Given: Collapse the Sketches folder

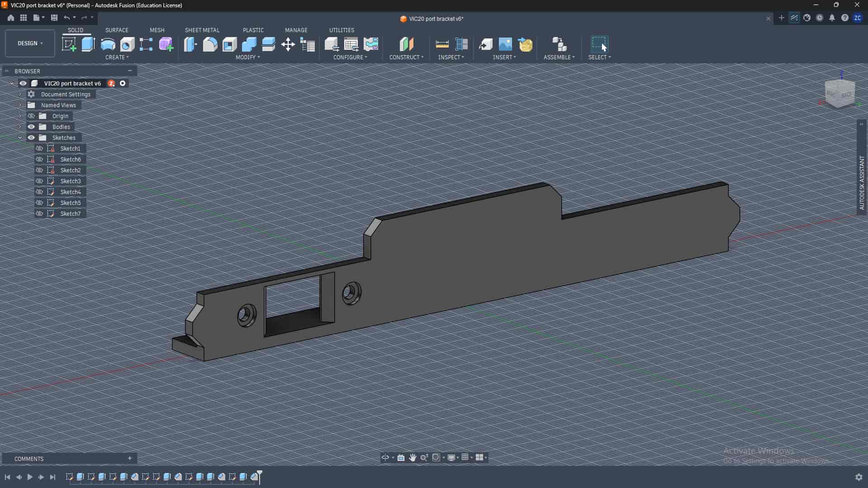Looking at the screenshot, I should pyautogui.click(x=20, y=137).
